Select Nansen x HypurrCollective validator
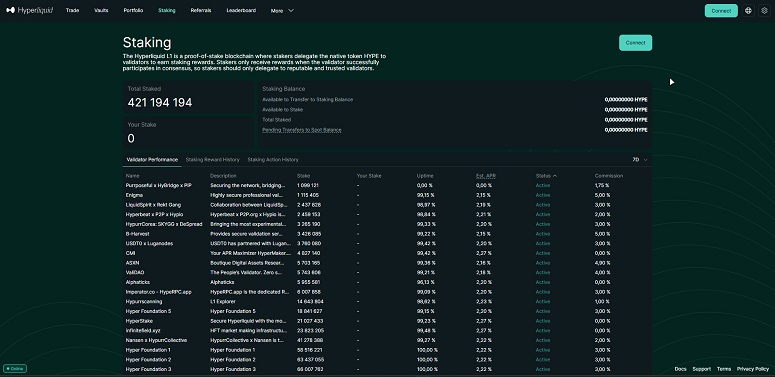The image size is (775, 377). tap(156, 340)
